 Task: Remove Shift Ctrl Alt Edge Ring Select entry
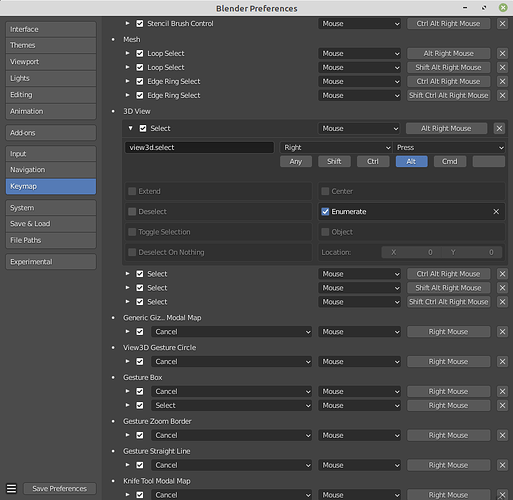click(x=502, y=95)
